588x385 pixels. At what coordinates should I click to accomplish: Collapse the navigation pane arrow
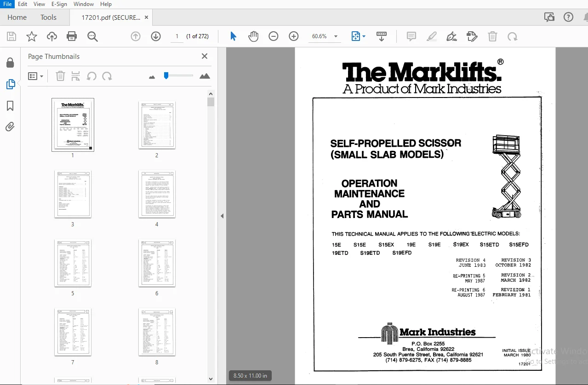222,216
